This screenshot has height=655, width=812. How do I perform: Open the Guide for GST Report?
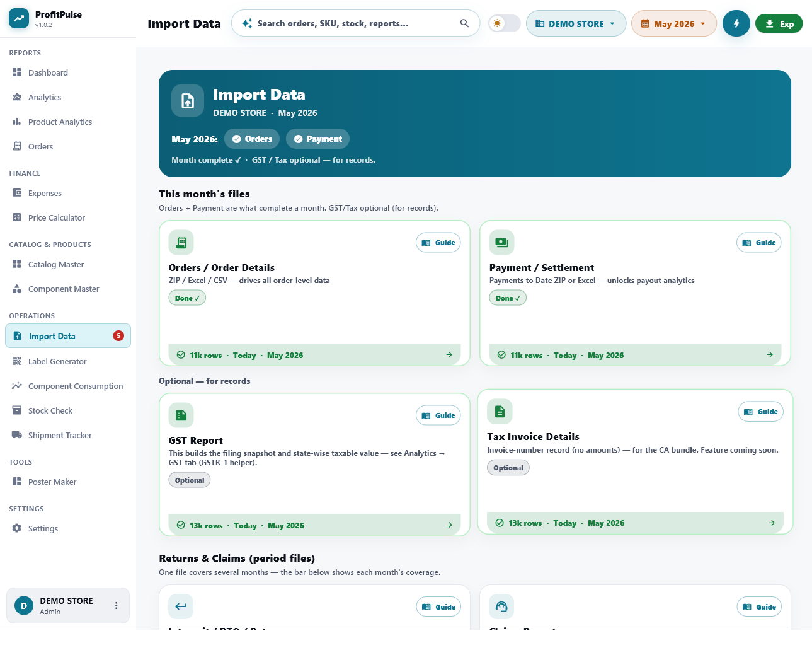point(438,415)
